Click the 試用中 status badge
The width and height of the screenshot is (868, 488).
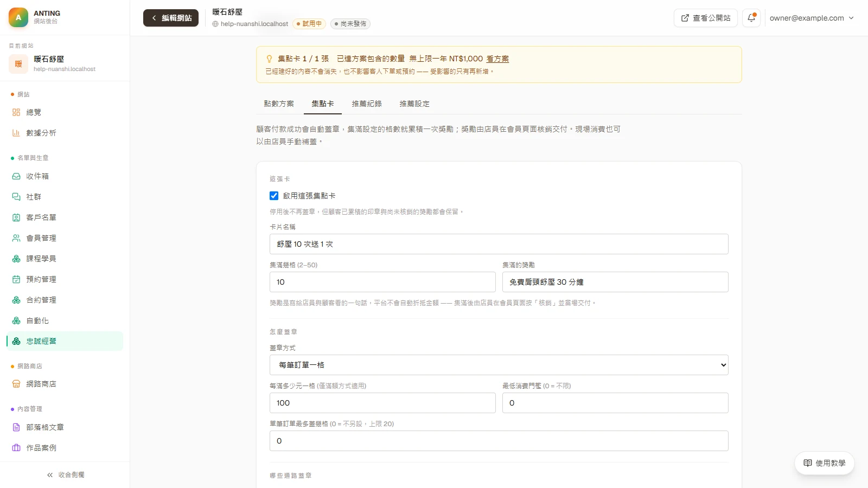pyautogui.click(x=309, y=24)
